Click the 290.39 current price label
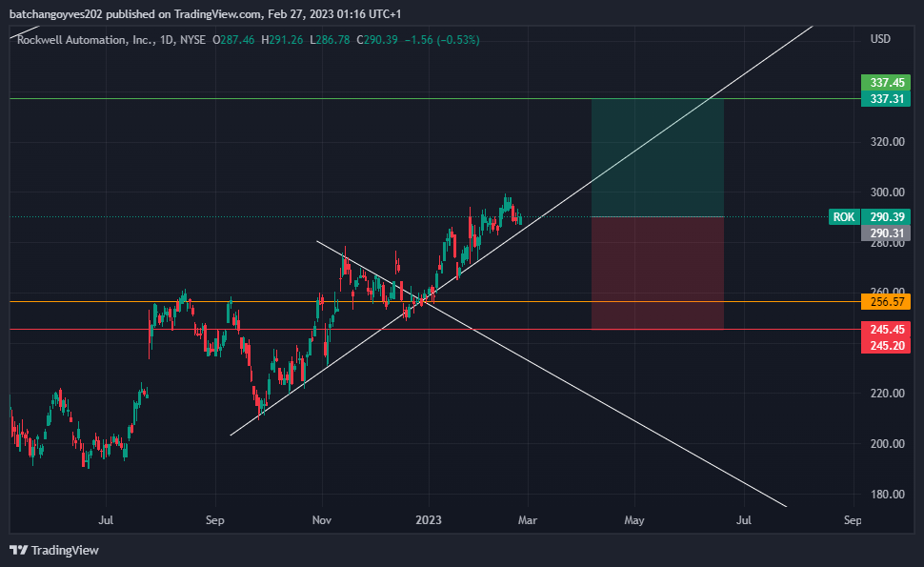Image resolution: width=924 pixels, height=567 pixels. pos(886,217)
